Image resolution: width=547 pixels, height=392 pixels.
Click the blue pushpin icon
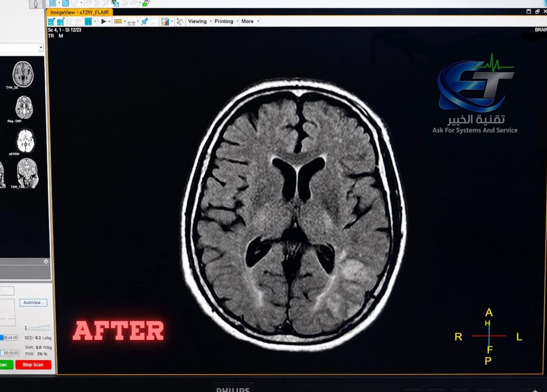coord(145,21)
